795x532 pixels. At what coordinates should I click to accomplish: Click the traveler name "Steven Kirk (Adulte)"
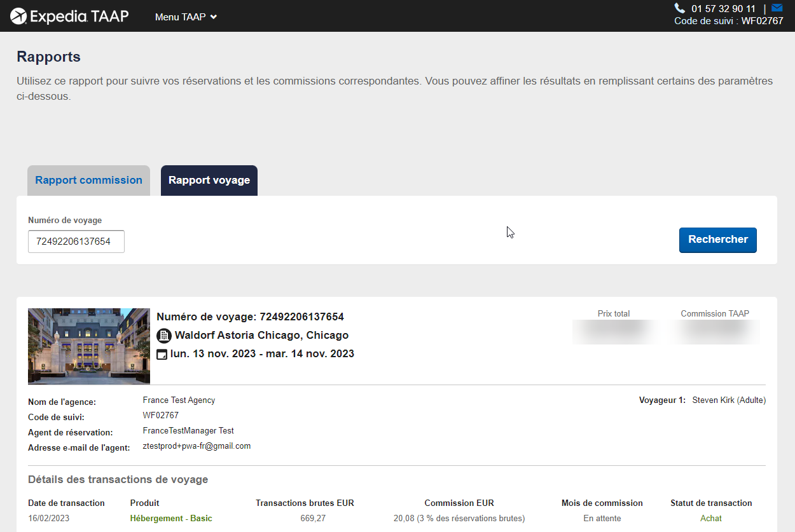[x=729, y=400]
